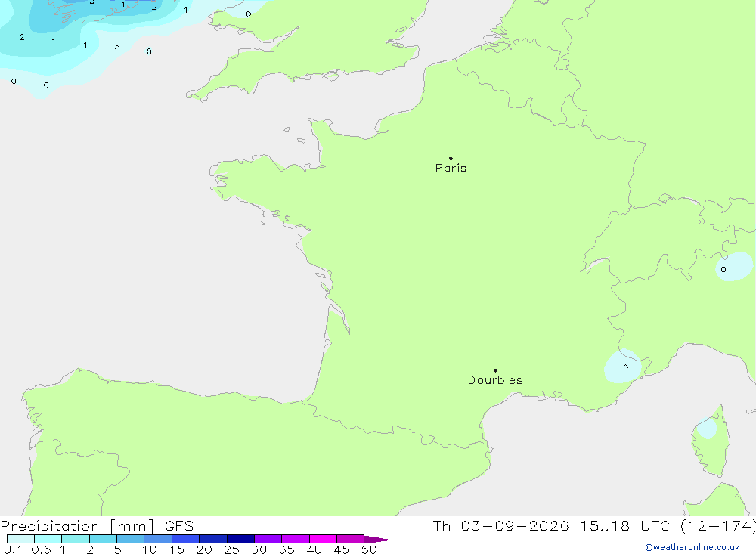The image size is (756, 554).
Task: Click the '(12+174)' forecast offset text
Action: point(718,526)
